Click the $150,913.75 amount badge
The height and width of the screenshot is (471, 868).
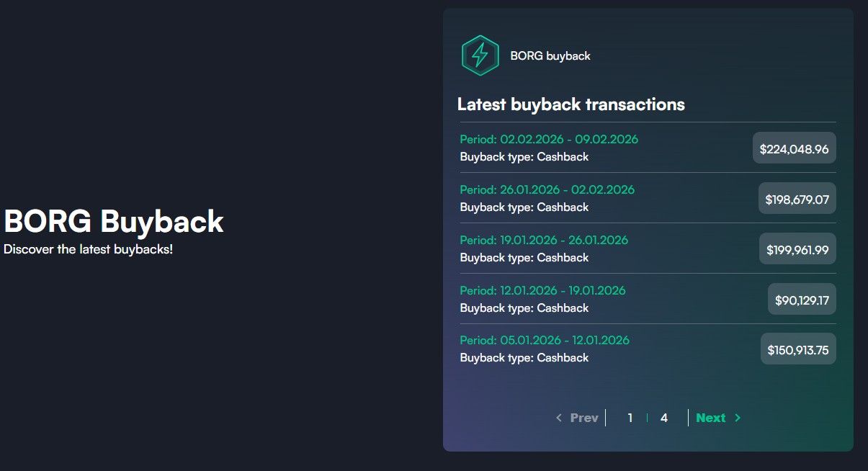point(798,348)
